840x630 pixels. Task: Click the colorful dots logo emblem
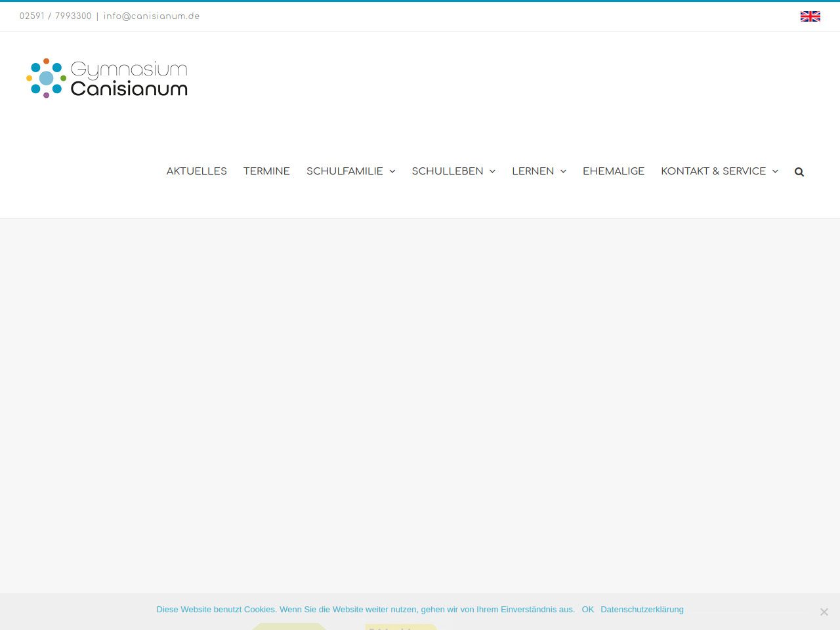click(x=46, y=78)
